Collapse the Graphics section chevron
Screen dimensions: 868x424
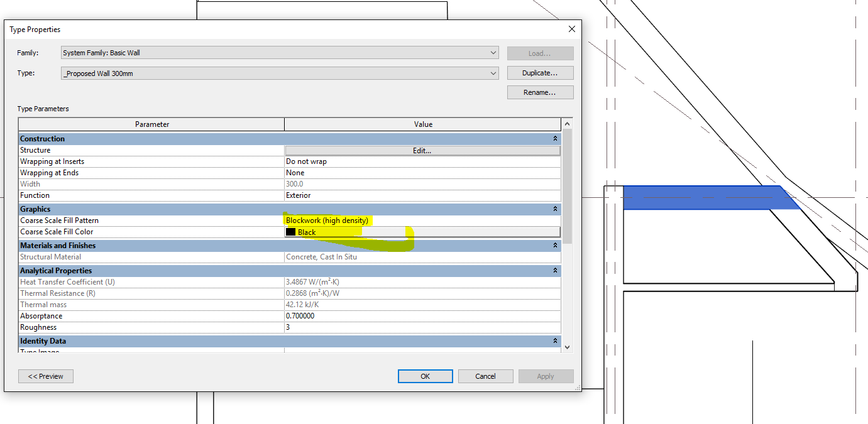tap(555, 209)
